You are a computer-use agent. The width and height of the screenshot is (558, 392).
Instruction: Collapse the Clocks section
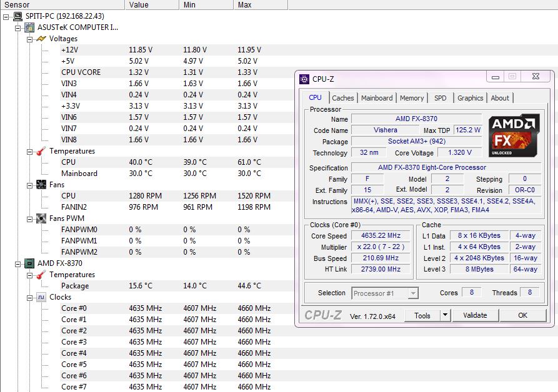30,298
